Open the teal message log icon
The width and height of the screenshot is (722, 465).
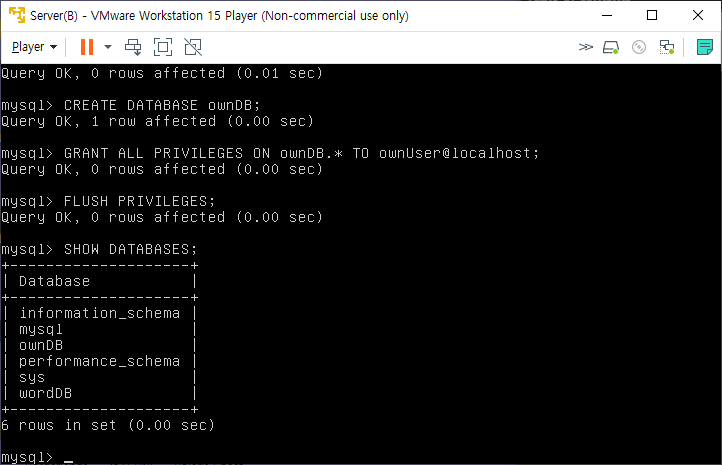pyautogui.click(x=705, y=47)
